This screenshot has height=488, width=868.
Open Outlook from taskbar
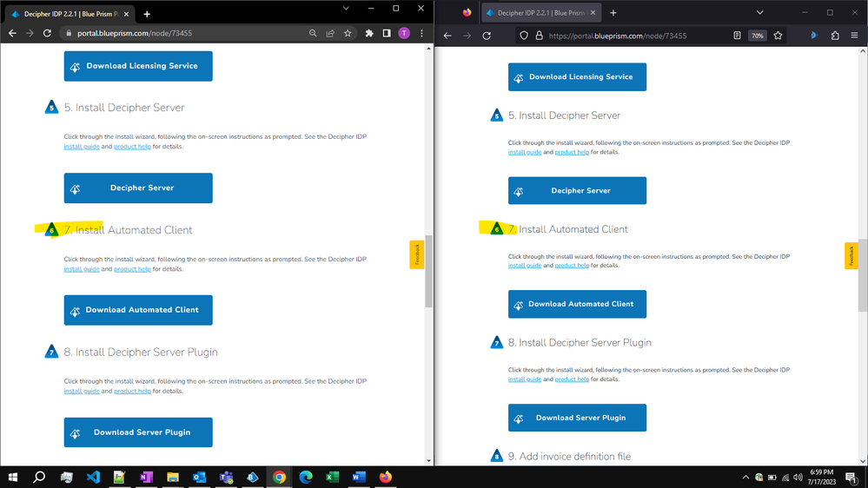(x=199, y=477)
